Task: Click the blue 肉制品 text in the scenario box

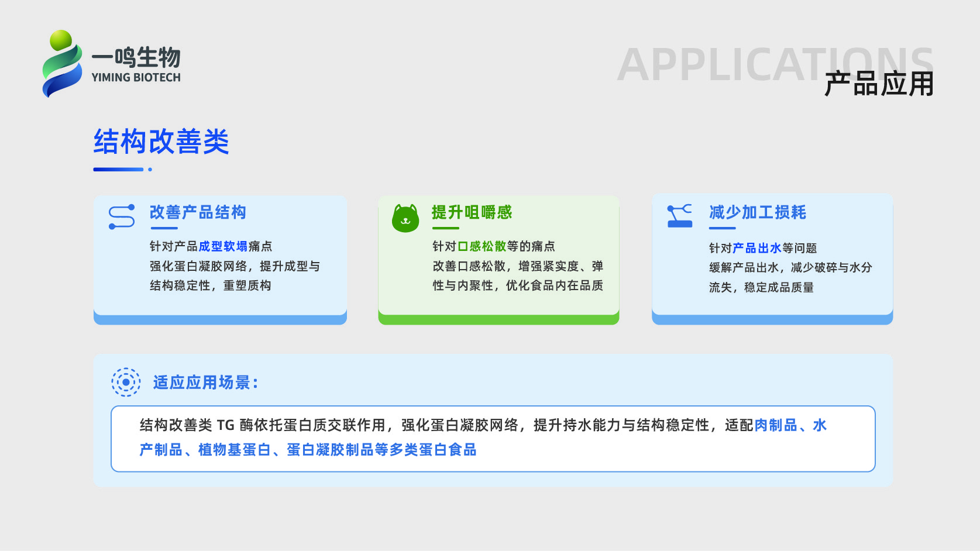Action: (776, 425)
